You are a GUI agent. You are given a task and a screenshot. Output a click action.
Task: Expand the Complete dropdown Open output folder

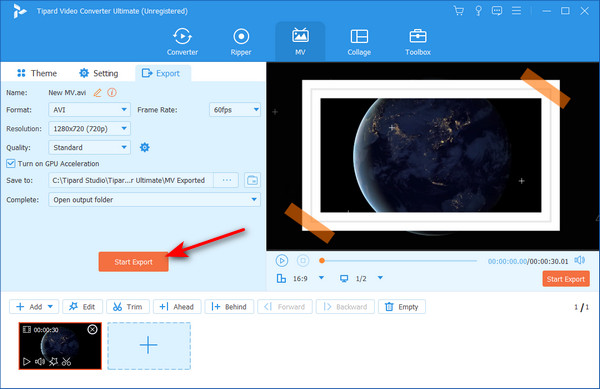(155, 200)
